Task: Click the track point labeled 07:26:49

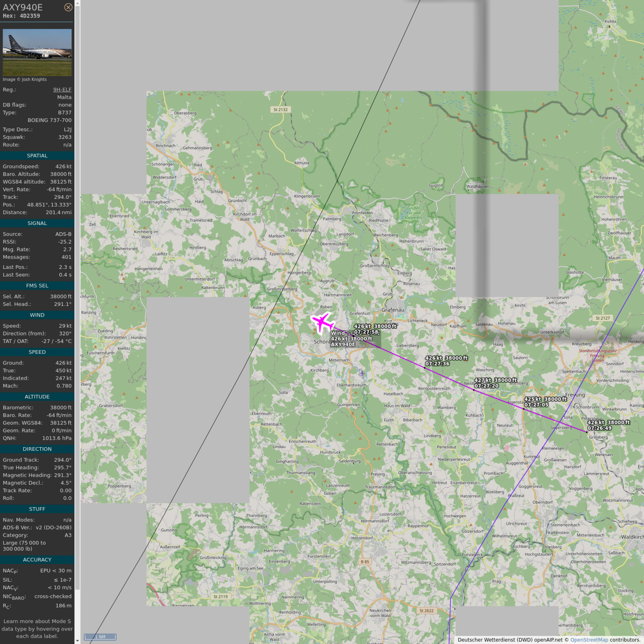Action: (587, 432)
